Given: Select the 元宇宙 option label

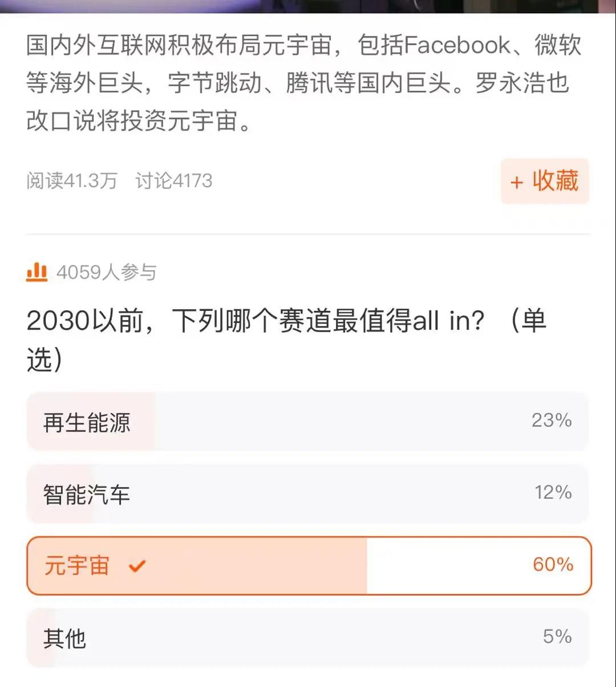Looking at the screenshot, I should (76, 566).
